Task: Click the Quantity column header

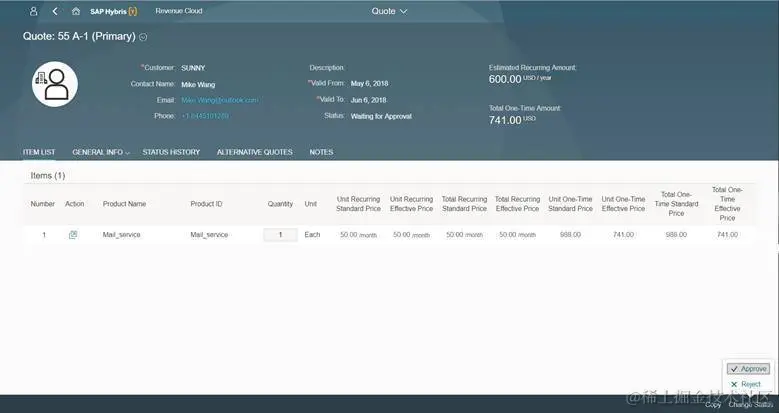Action: point(280,204)
